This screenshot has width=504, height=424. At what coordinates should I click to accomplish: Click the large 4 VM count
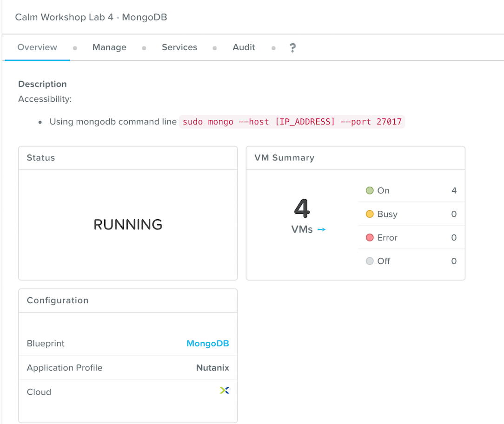302,208
